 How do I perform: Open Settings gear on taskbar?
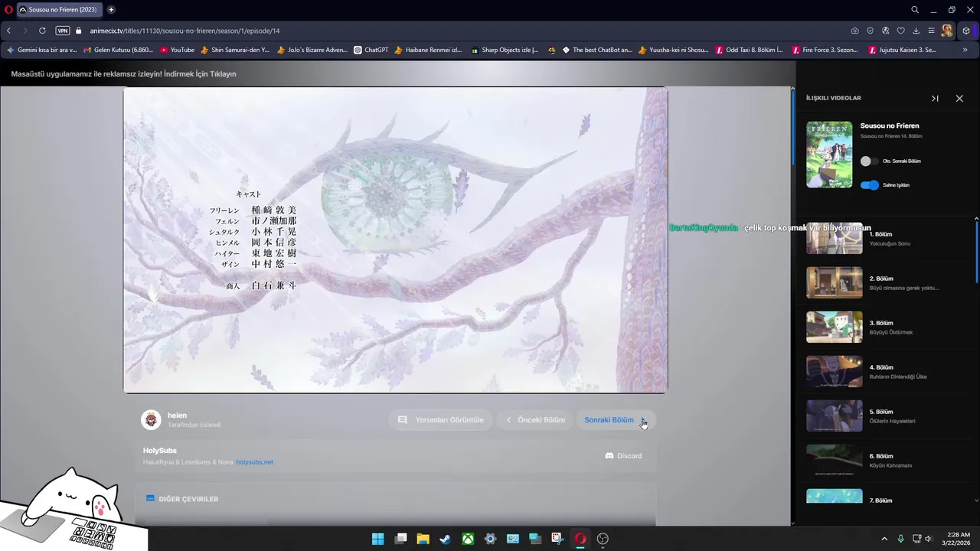pos(491,539)
